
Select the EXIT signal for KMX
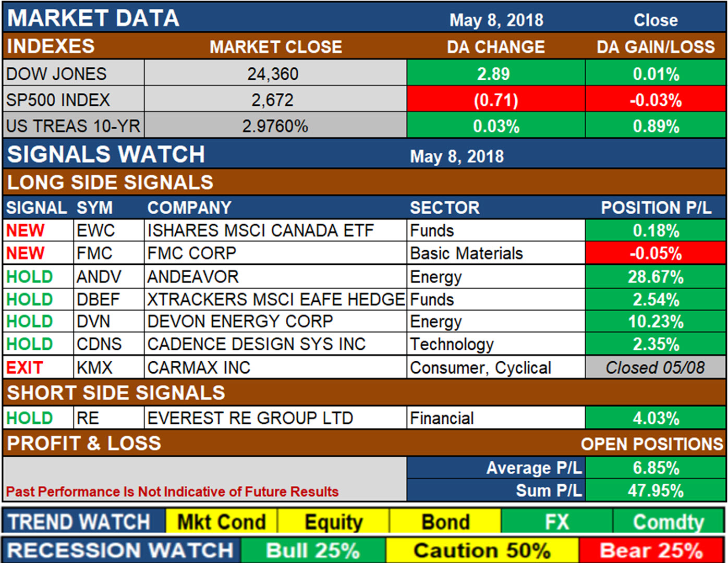tap(25, 368)
